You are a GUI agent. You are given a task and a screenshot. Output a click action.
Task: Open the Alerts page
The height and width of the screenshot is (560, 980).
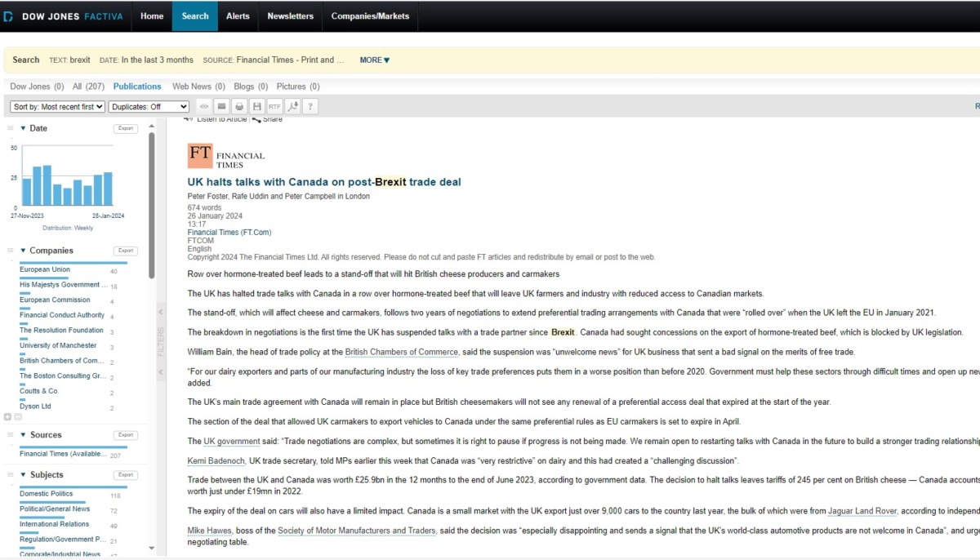click(x=238, y=16)
